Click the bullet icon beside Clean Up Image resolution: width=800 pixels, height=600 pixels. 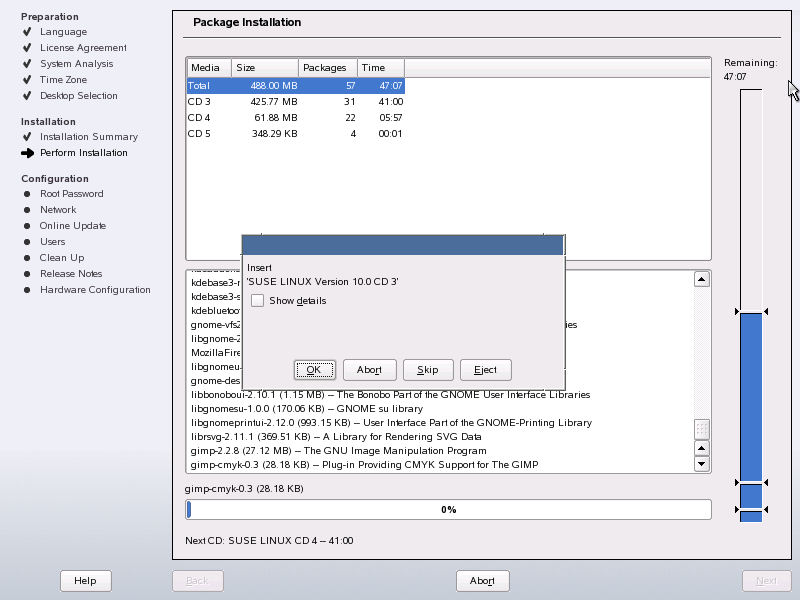(x=27, y=258)
